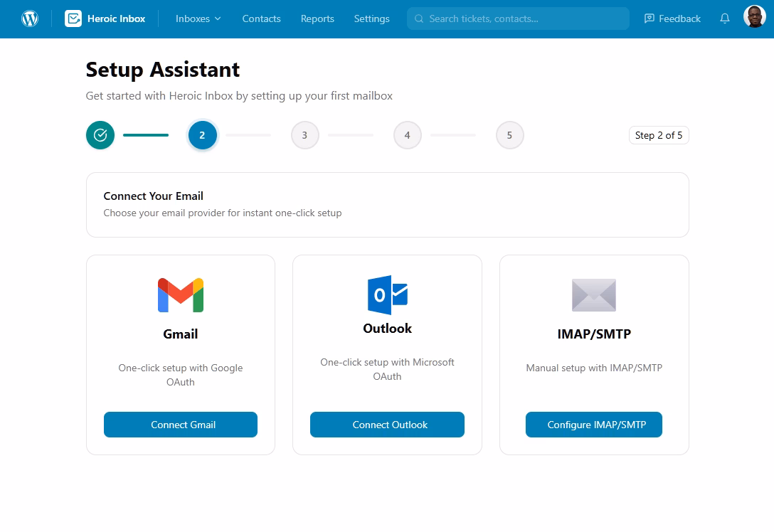
Task: Click 'Choose your email provider' subtitle
Action: (222, 213)
